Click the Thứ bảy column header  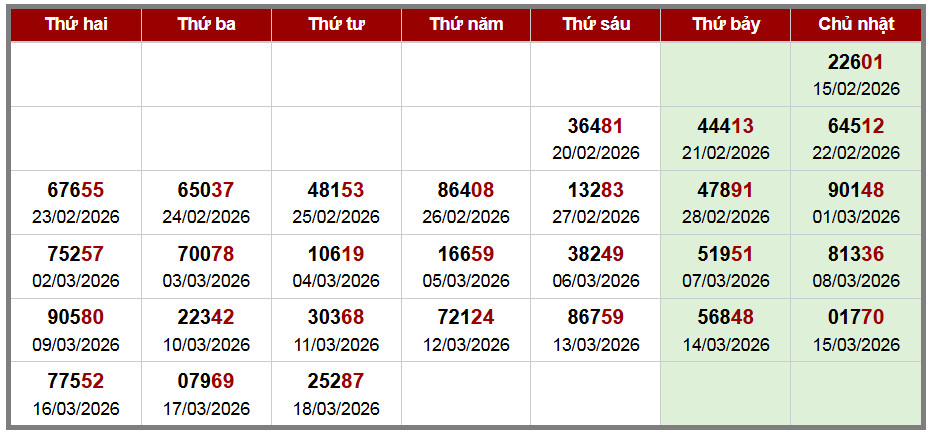726,24
